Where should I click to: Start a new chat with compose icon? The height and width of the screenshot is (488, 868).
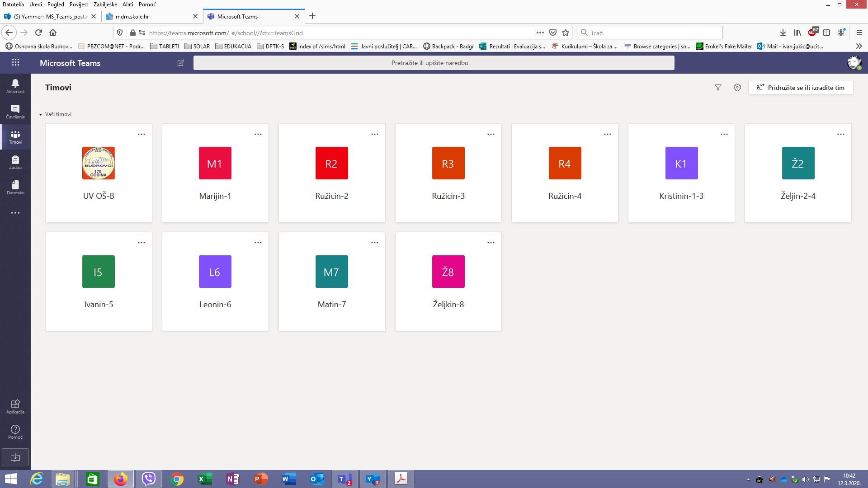coord(181,63)
